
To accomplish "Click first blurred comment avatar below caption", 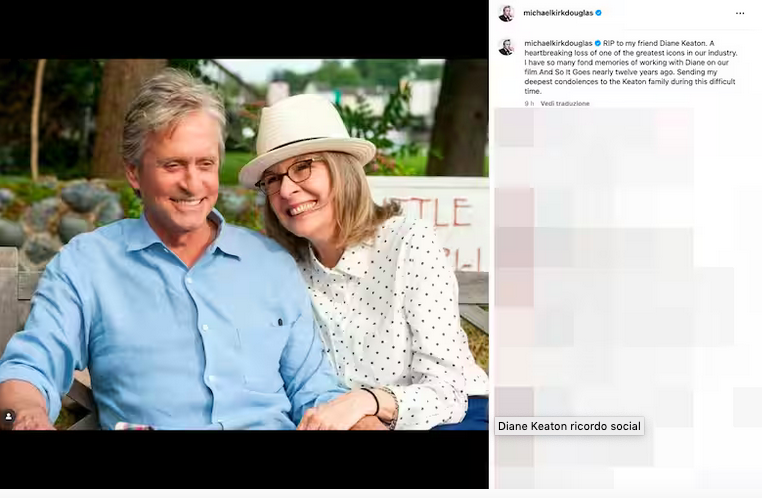I will [x=514, y=130].
